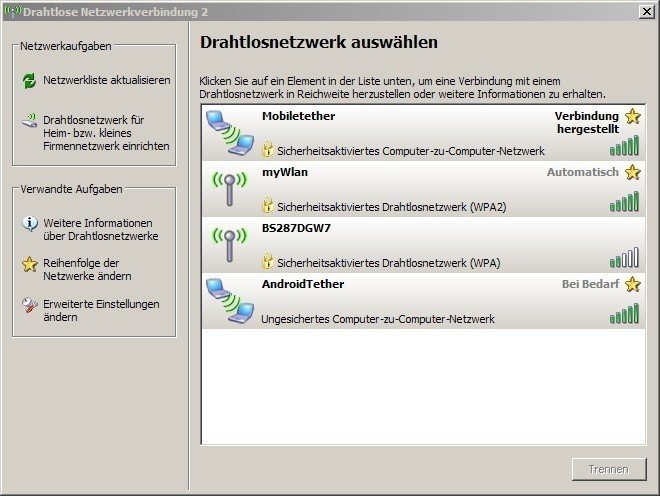Select the myWlan network name

(285, 172)
